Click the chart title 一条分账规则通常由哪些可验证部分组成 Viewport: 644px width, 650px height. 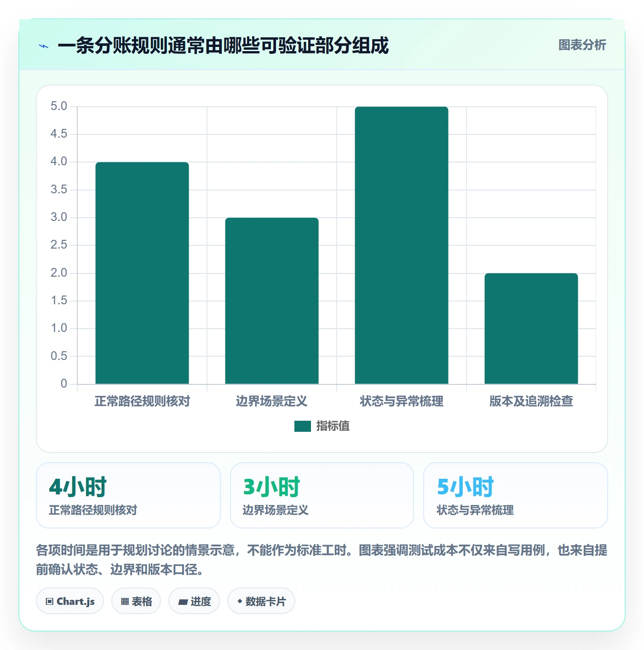click(x=223, y=46)
